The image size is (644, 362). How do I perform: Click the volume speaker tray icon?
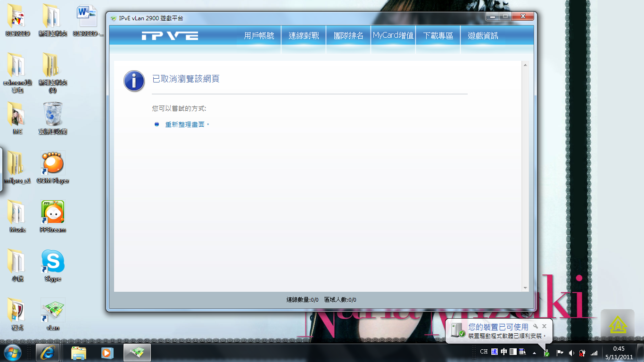pos(571,353)
